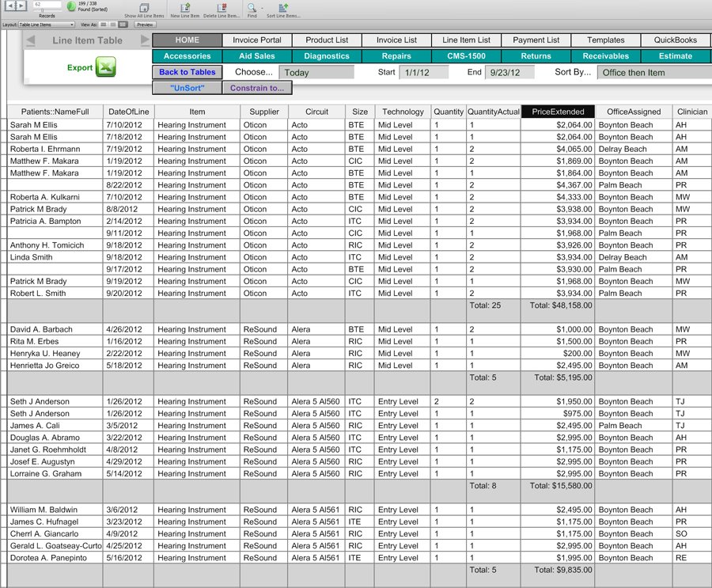Go to previous record in book navigator
Screen dimensions: 712x588
coord(10,6)
